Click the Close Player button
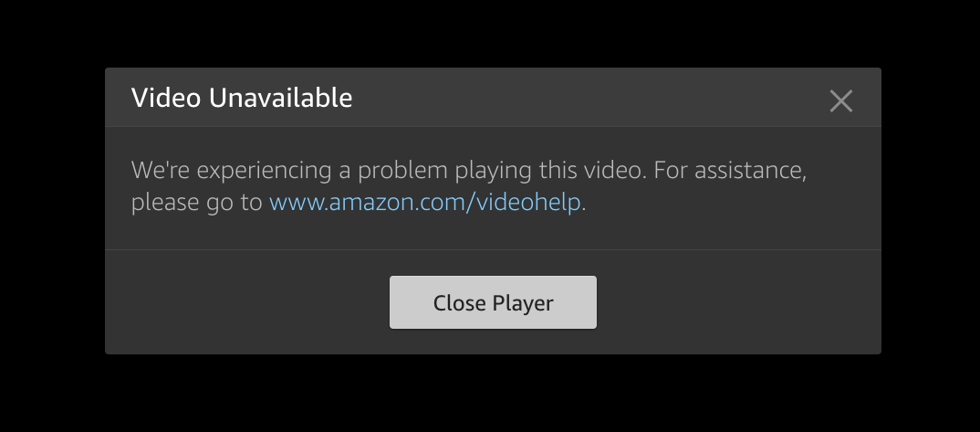Screen dimensions: 980x432 click(x=493, y=302)
